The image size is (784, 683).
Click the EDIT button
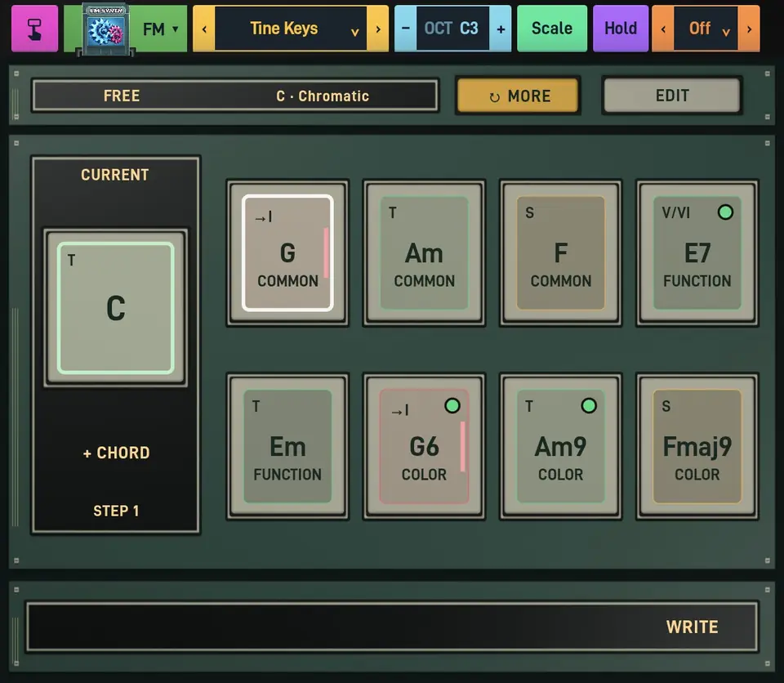pyautogui.click(x=672, y=95)
